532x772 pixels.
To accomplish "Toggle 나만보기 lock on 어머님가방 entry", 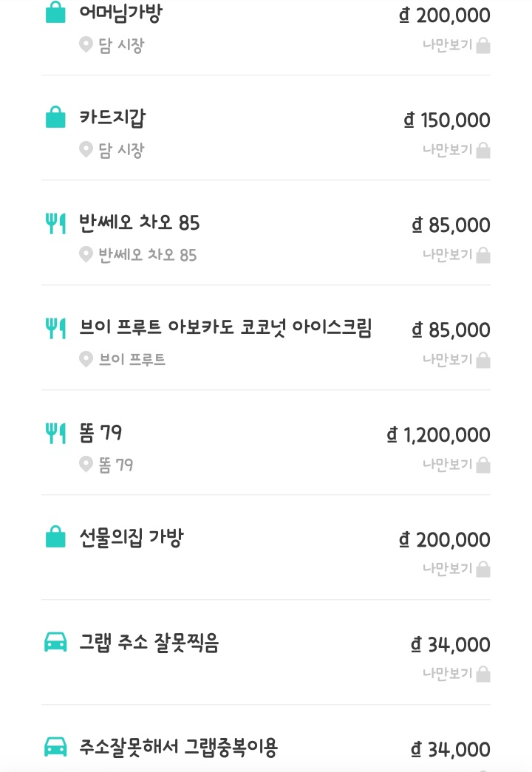I will [456, 46].
